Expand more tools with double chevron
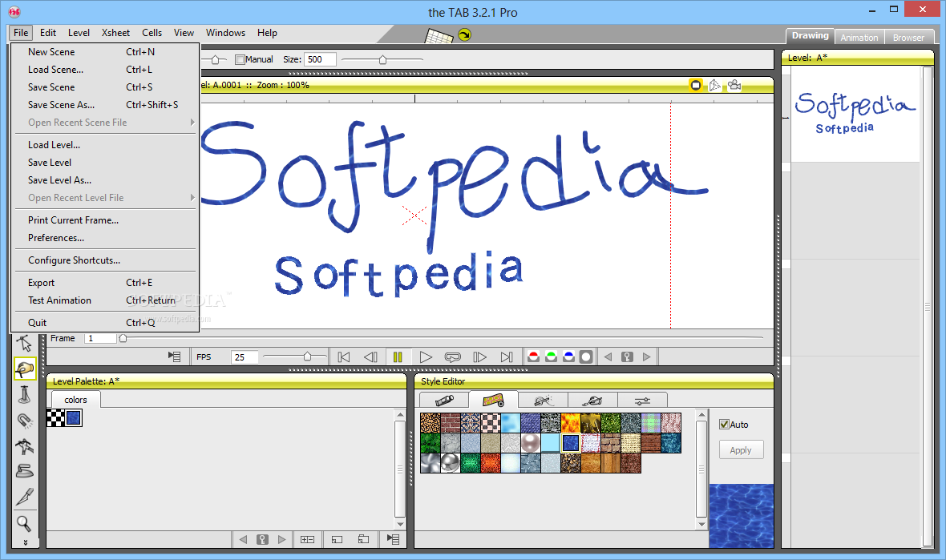Viewport: 946px width, 560px height. point(25,542)
